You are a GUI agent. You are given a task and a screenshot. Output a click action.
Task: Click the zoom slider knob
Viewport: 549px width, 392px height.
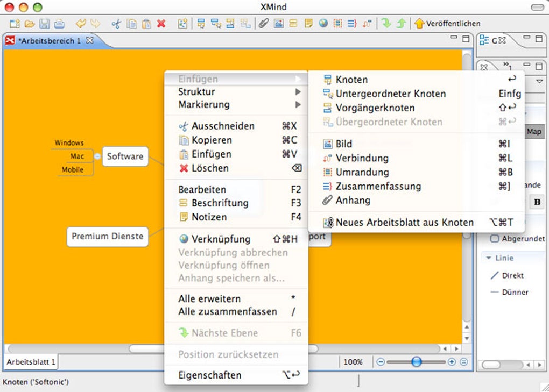point(416,362)
